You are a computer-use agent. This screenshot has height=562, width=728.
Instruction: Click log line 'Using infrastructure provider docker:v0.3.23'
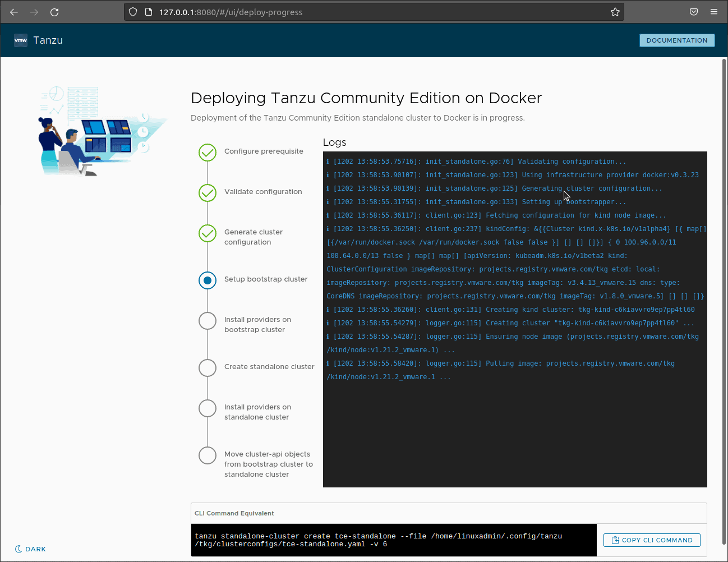click(513, 175)
